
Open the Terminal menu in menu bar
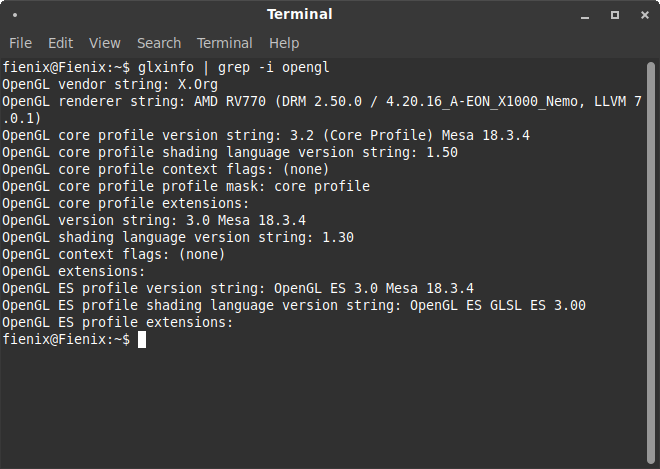(x=224, y=43)
